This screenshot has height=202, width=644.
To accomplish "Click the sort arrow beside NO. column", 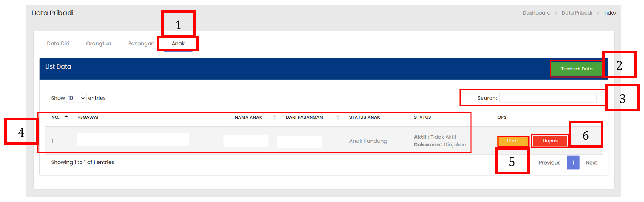I will pyautogui.click(x=66, y=117).
